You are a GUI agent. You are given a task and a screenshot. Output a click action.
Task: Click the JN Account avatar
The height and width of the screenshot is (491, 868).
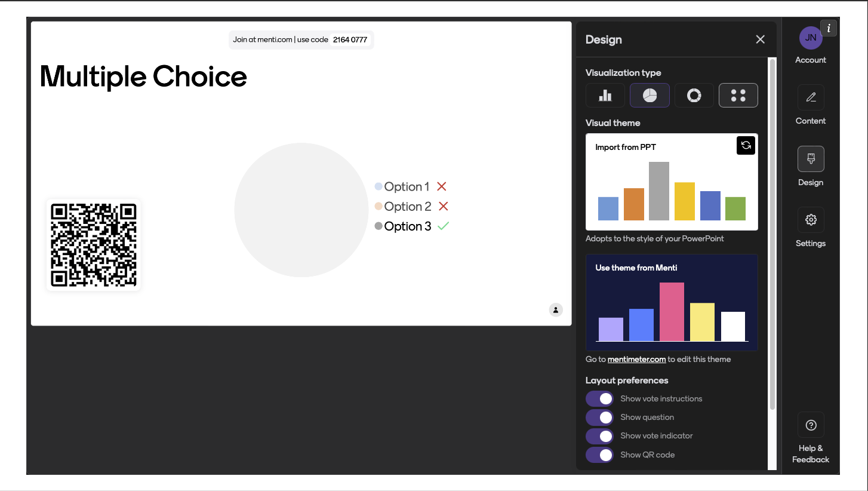coord(811,38)
